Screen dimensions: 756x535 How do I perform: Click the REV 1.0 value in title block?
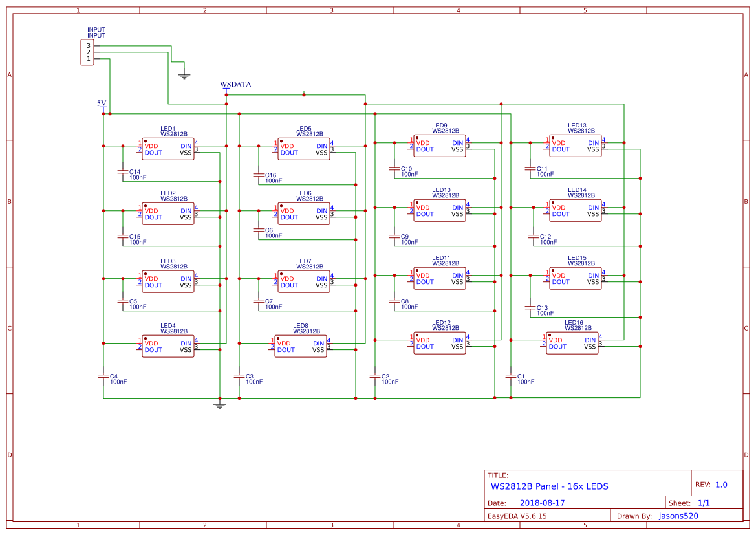[721, 485]
